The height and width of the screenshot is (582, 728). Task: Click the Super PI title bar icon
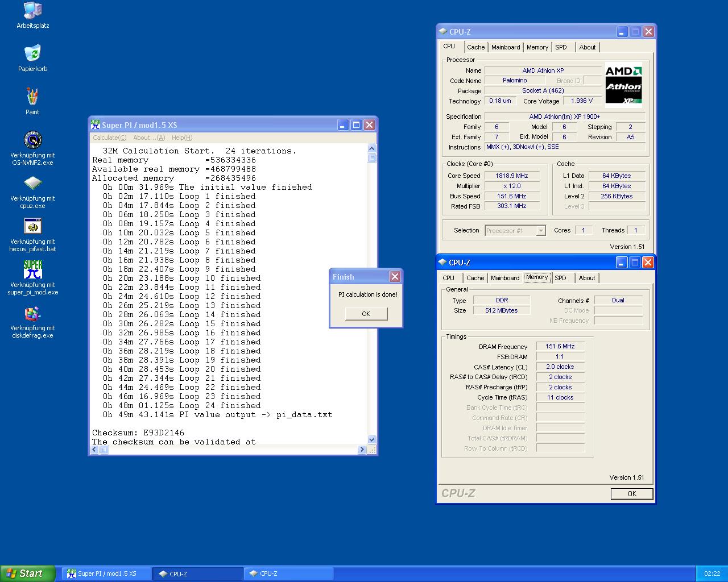tap(96, 125)
